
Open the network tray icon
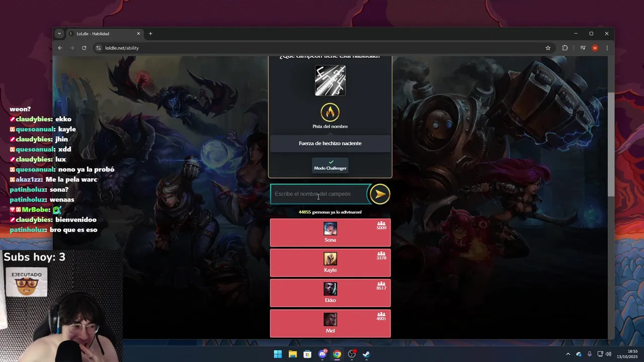(600, 354)
